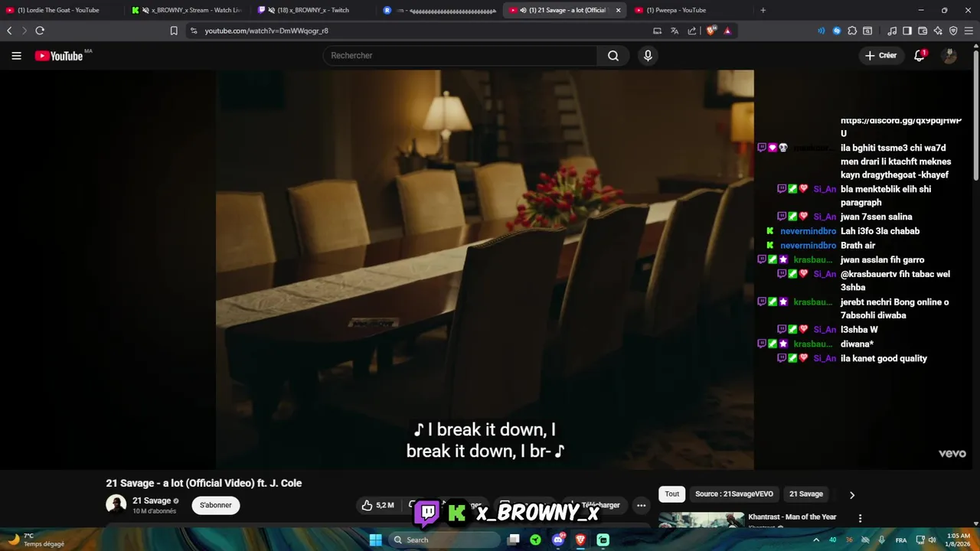Click the S'abonner subscribe button
Screen dimensions: 980x551
tap(216, 505)
